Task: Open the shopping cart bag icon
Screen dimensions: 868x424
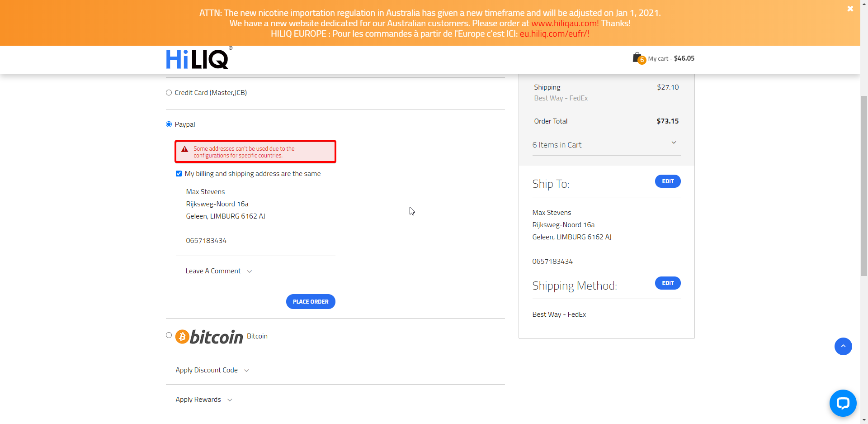Action: tap(637, 57)
